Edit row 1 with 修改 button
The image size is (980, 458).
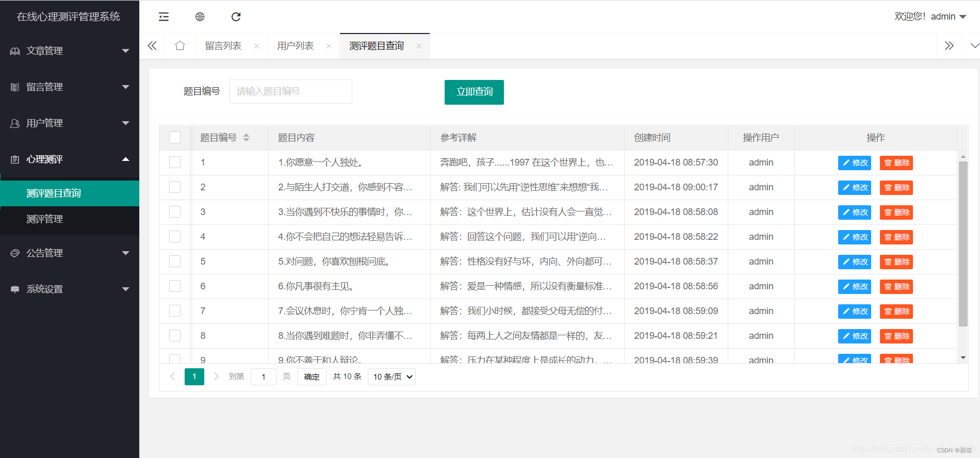[x=854, y=162]
